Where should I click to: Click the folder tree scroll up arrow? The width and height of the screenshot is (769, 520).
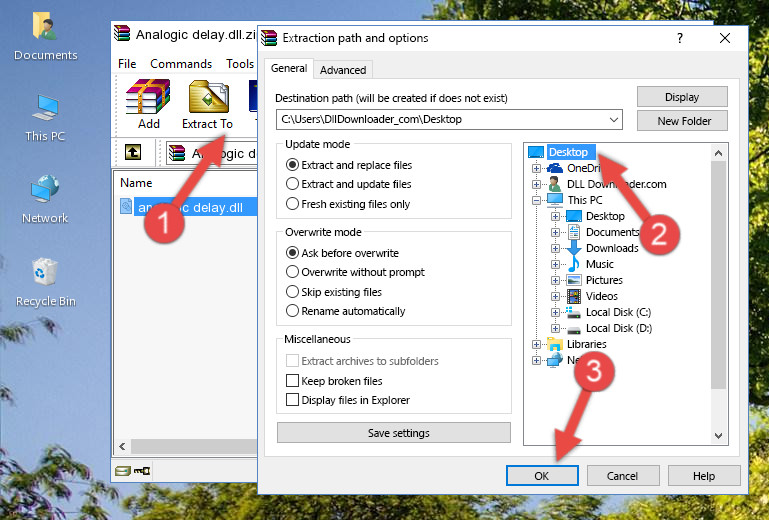pos(718,153)
